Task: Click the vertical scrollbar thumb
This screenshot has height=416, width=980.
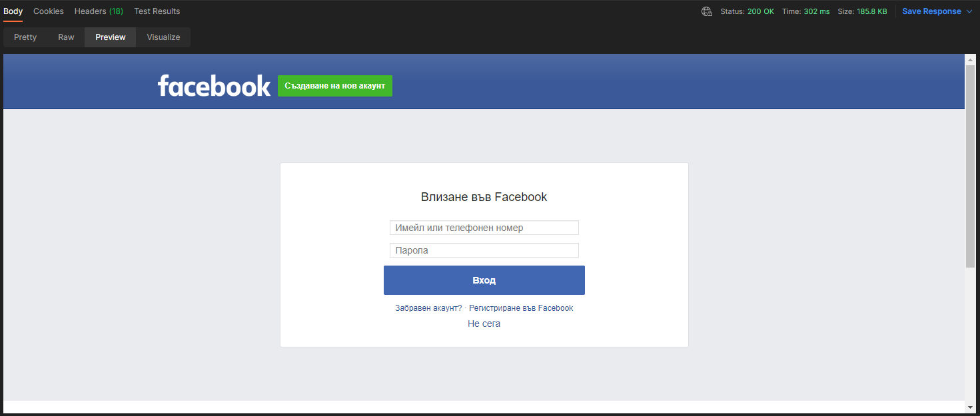Action: [x=971, y=166]
